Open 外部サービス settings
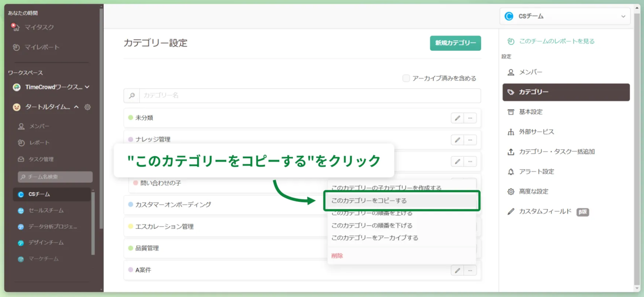The height and width of the screenshot is (297, 644). [x=536, y=132]
